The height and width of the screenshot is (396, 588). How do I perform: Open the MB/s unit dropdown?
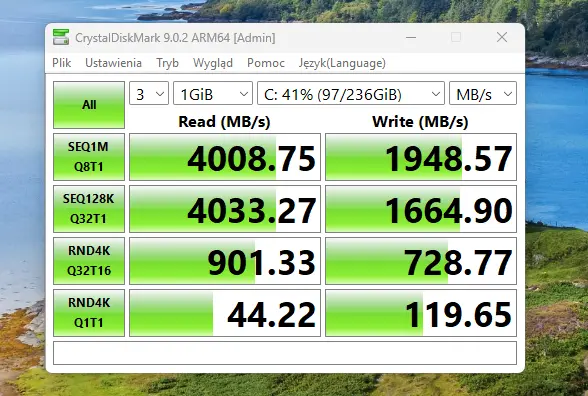point(483,93)
